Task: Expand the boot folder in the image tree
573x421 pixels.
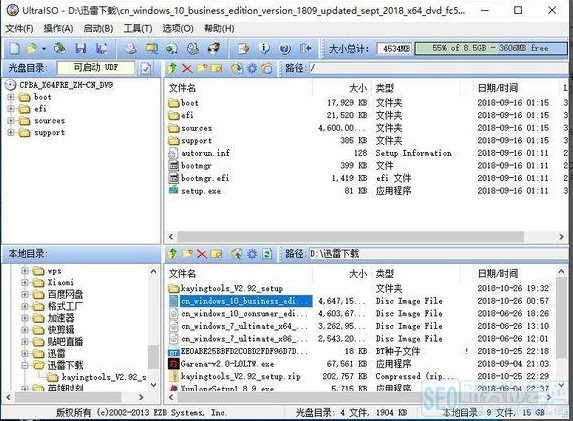Action: click(x=11, y=97)
